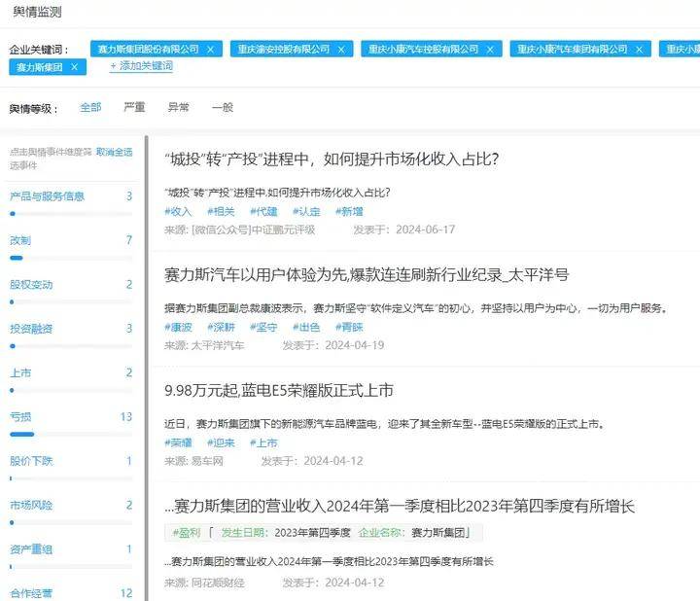Click the count 13 beside 亏损
700x601 pixels.
[x=126, y=417]
